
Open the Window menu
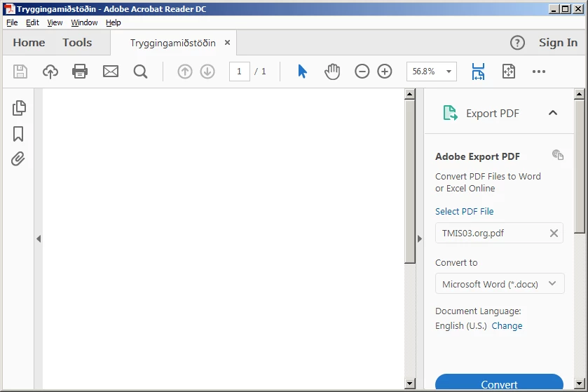point(84,22)
